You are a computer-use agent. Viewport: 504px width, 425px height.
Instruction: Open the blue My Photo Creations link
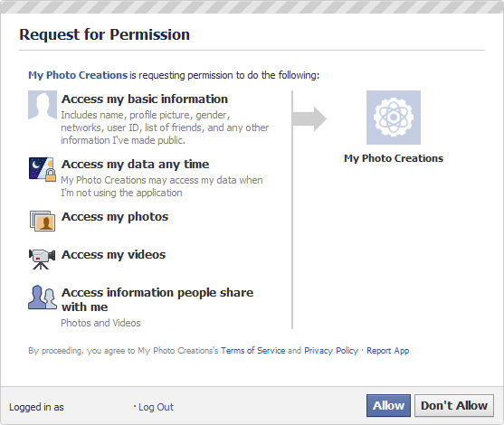[x=78, y=75]
